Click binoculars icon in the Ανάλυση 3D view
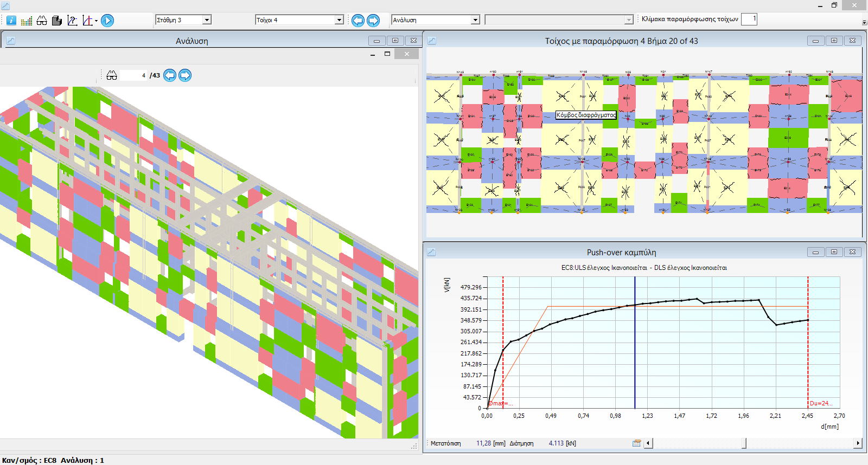868x465 pixels. (x=112, y=75)
